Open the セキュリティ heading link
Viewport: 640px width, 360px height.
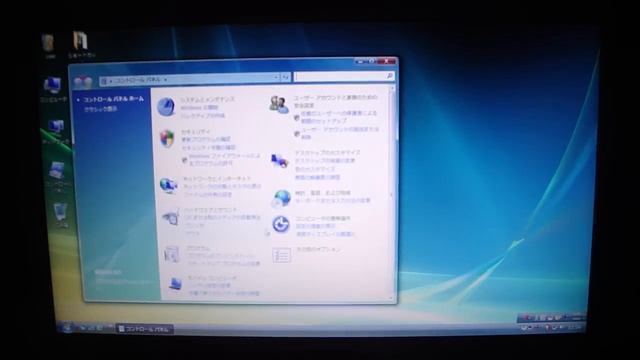click(x=196, y=131)
